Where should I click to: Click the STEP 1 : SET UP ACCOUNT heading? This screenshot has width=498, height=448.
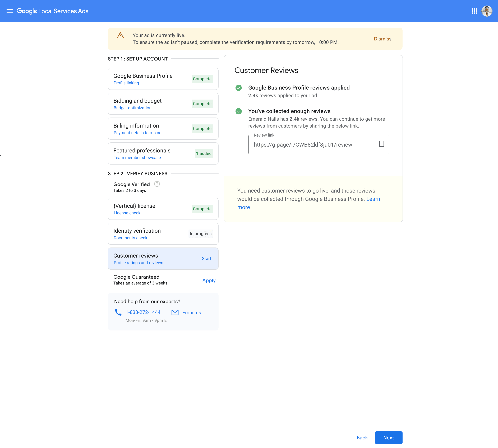pos(138,59)
